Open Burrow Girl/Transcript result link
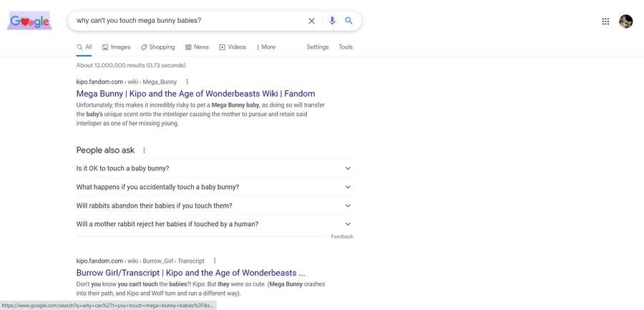 (190, 273)
